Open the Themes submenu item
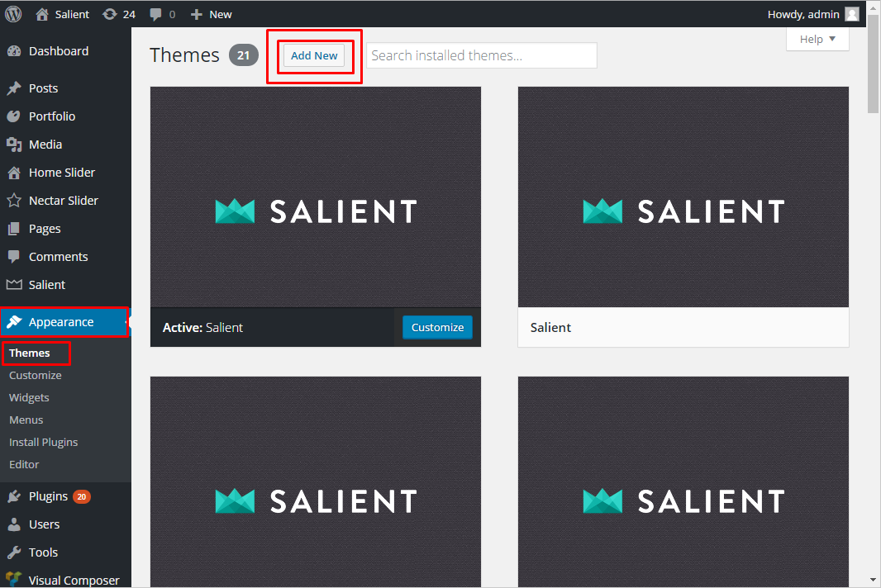Image resolution: width=881 pixels, height=588 pixels. coord(29,353)
